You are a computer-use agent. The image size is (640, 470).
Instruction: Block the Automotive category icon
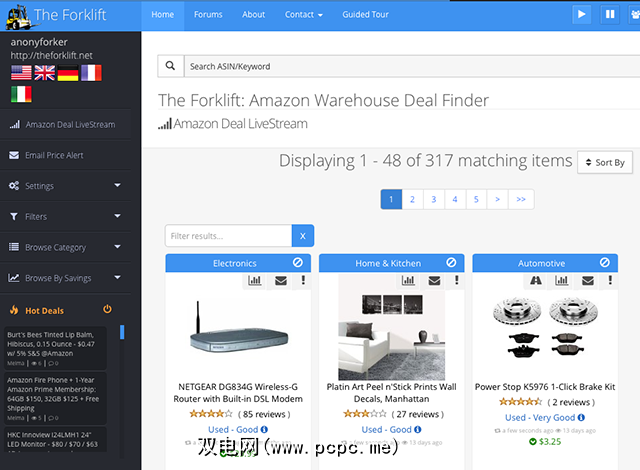click(604, 263)
